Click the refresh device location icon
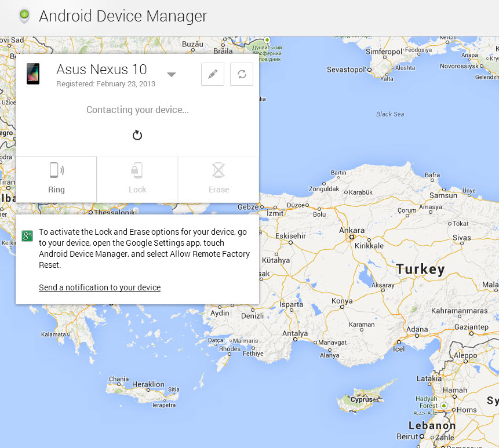Screen dimensions: 499x448 (x=242, y=74)
